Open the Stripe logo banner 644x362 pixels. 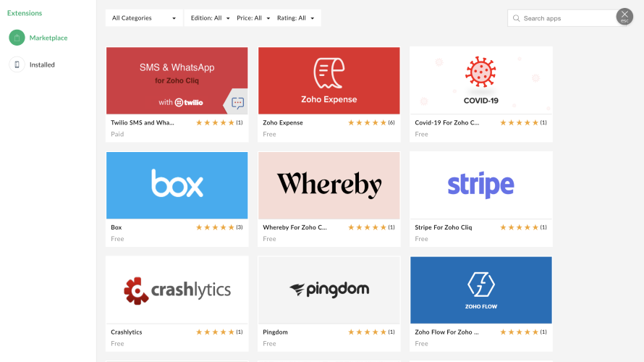point(481,185)
